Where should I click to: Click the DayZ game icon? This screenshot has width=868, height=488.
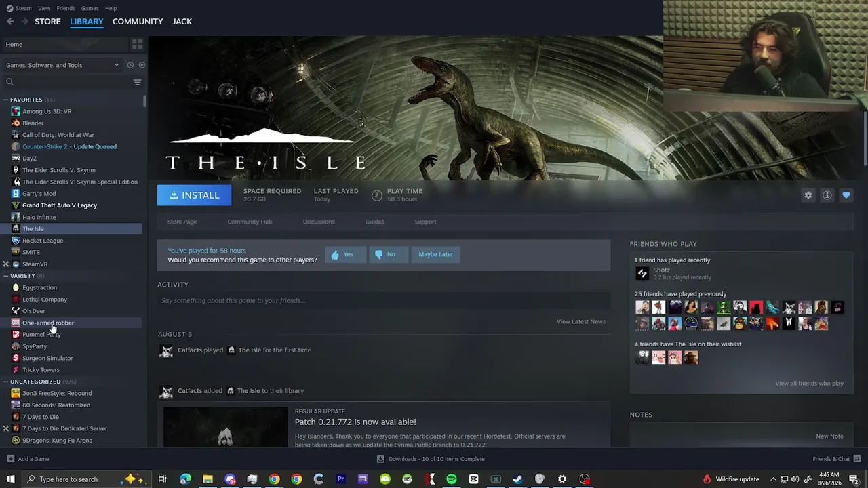[x=16, y=159]
